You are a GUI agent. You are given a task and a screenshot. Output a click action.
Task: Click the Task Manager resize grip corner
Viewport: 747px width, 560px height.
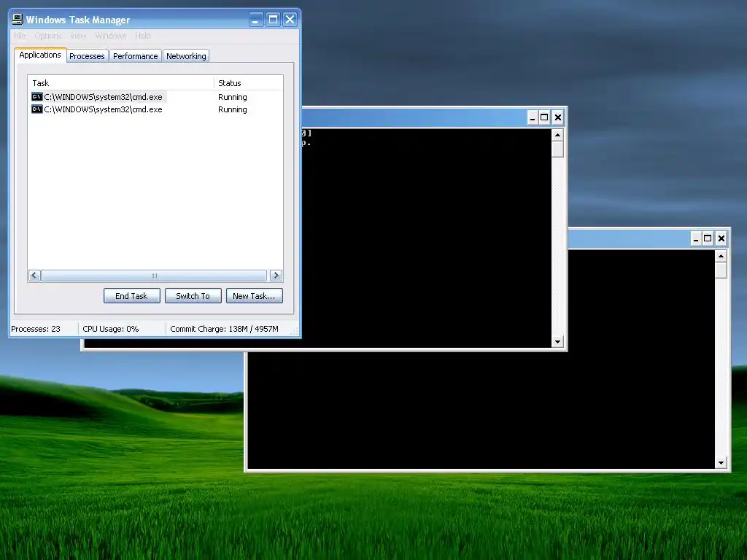[x=295, y=331]
